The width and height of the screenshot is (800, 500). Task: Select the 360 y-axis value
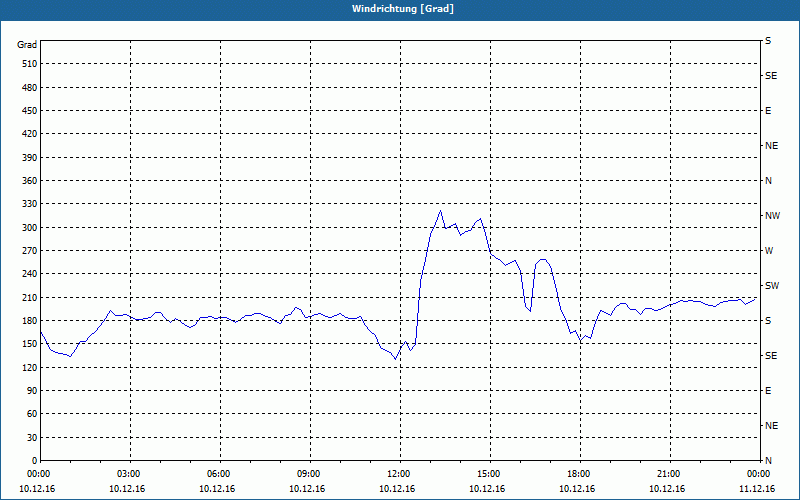pyautogui.click(x=30, y=181)
